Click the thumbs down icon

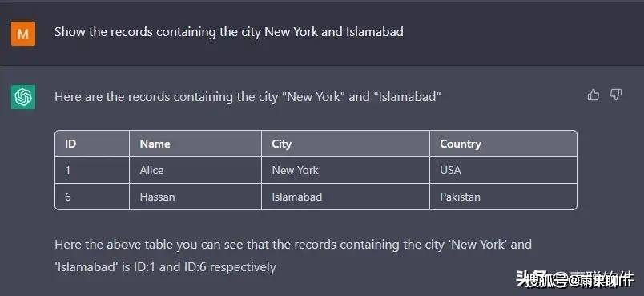(x=616, y=95)
